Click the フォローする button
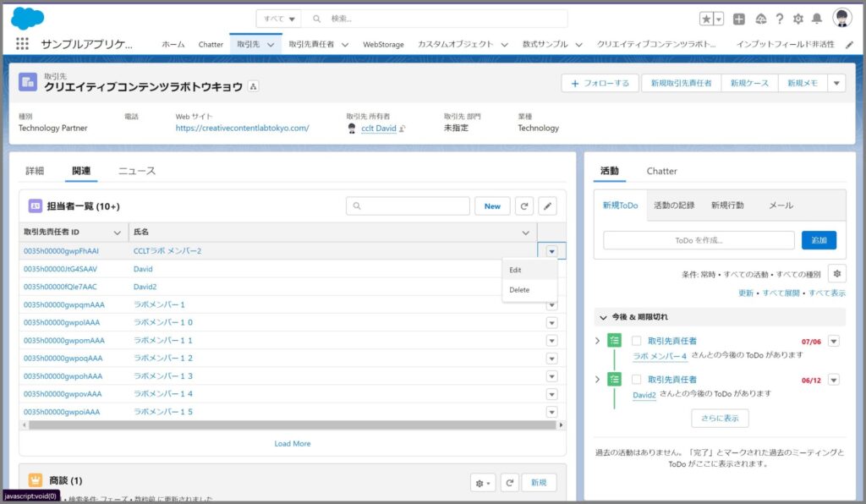This screenshot has width=866, height=504. 600,83
